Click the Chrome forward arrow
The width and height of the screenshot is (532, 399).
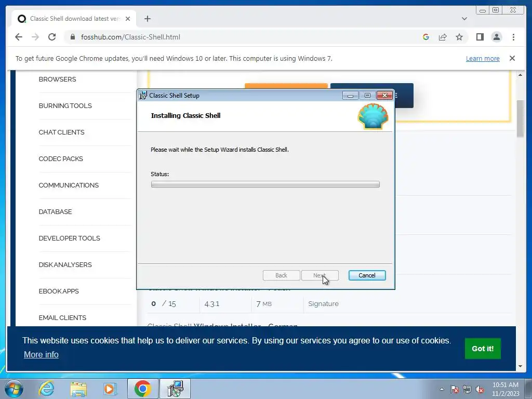click(35, 37)
